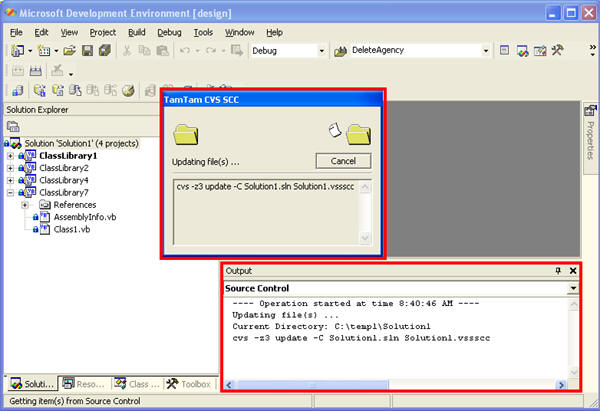
Task: Select the References folder
Action: point(75,205)
